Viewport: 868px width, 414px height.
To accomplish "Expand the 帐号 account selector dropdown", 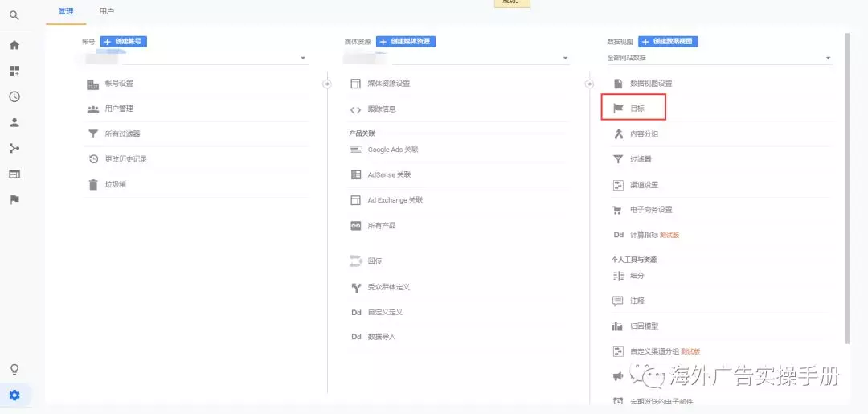I will tap(303, 58).
